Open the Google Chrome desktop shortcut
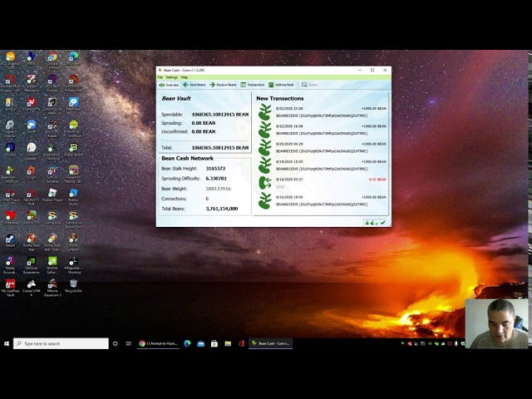This screenshot has height=399, width=532. click(52, 61)
